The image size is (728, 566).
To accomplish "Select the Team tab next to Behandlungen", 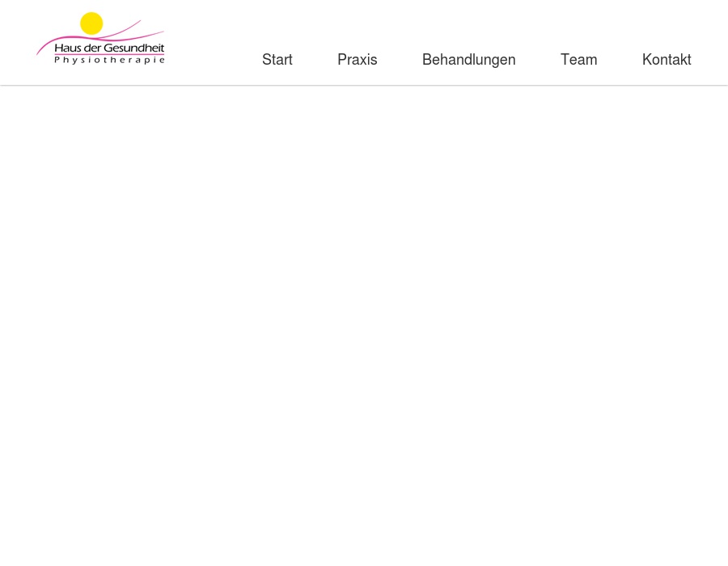I will click(578, 60).
